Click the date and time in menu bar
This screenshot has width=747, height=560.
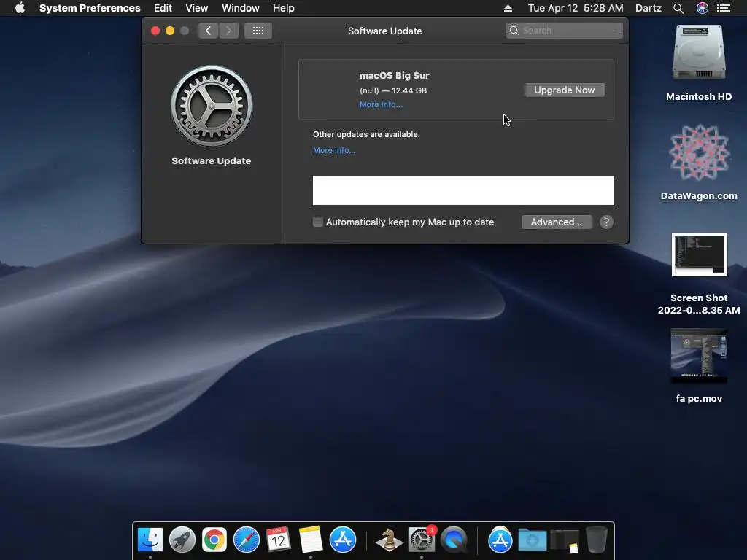(x=576, y=8)
